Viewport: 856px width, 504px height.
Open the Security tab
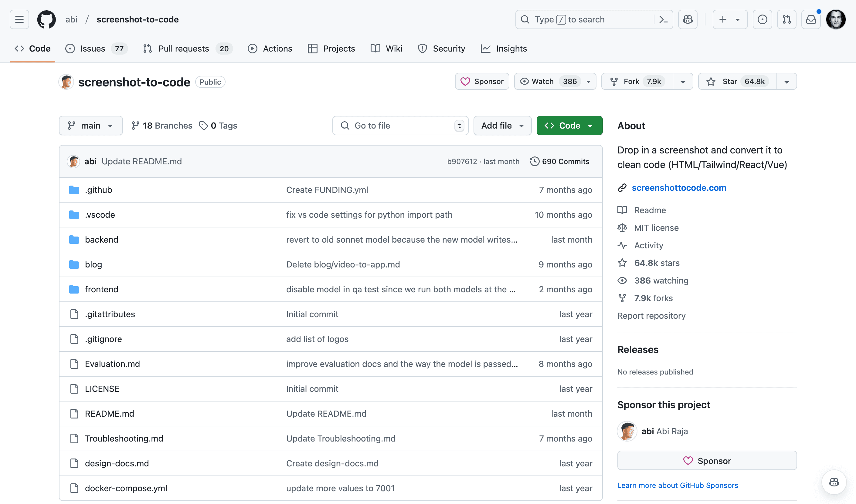[441, 49]
